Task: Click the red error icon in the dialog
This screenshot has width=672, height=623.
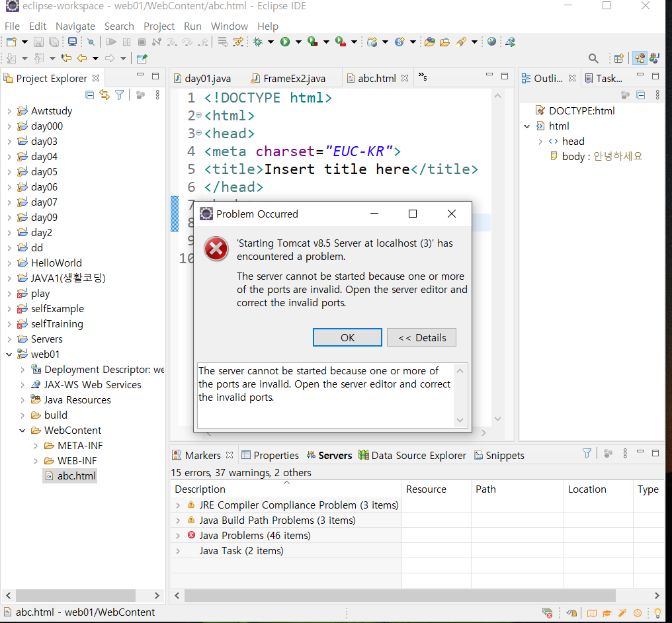Action: coord(216,249)
